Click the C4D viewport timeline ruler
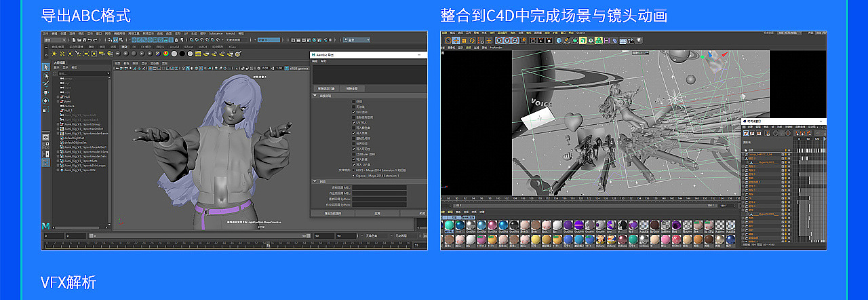 click(x=590, y=198)
